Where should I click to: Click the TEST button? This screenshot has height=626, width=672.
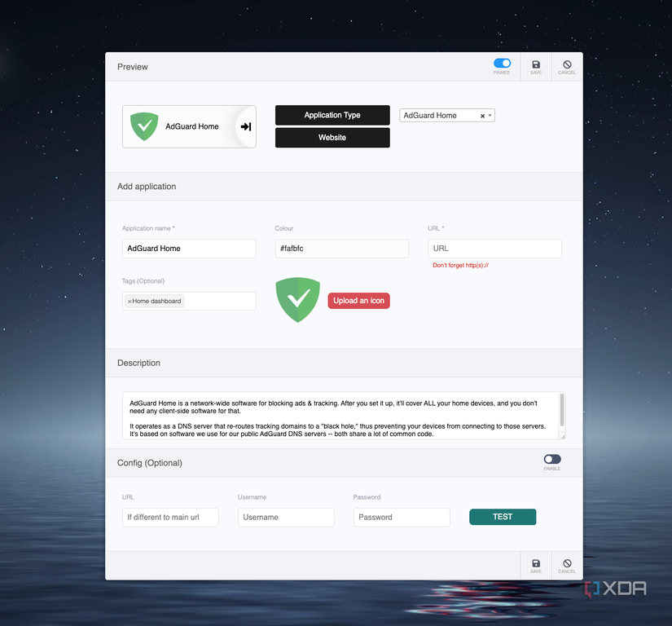[503, 517]
